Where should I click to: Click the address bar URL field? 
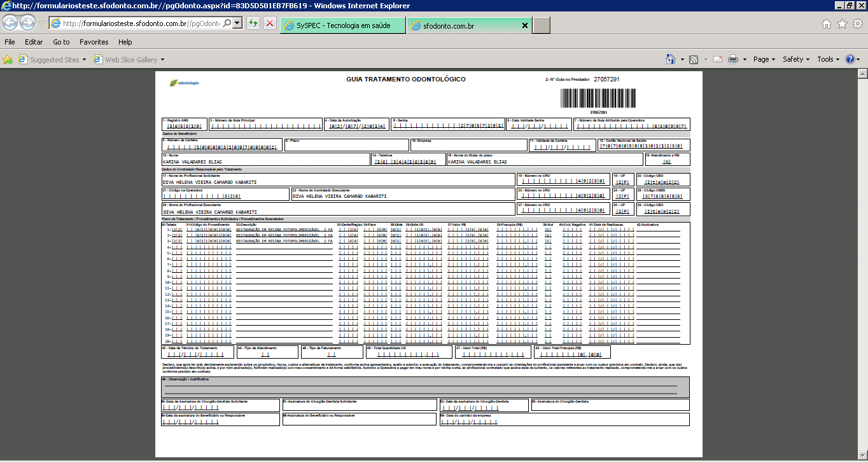click(x=141, y=24)
